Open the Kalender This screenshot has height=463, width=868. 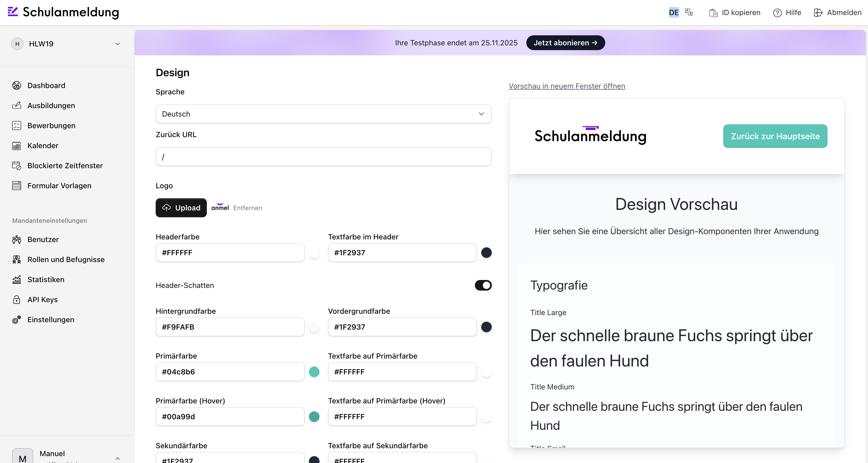(43, 146)
